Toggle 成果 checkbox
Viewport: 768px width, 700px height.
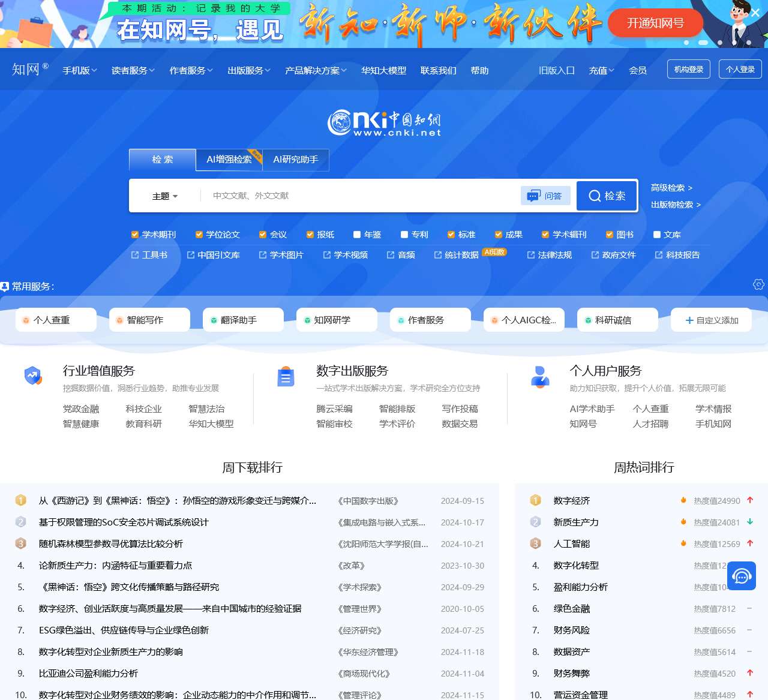(499, 235)
